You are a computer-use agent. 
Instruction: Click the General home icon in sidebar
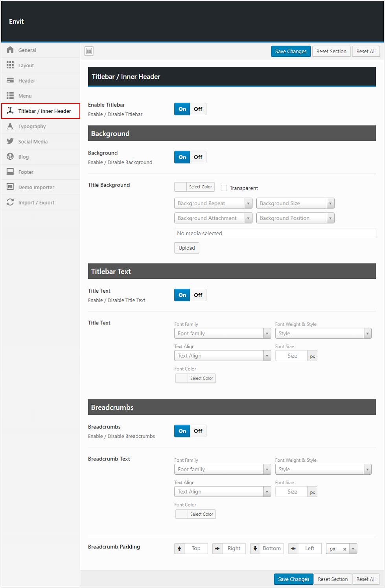(x=10, y=50)
